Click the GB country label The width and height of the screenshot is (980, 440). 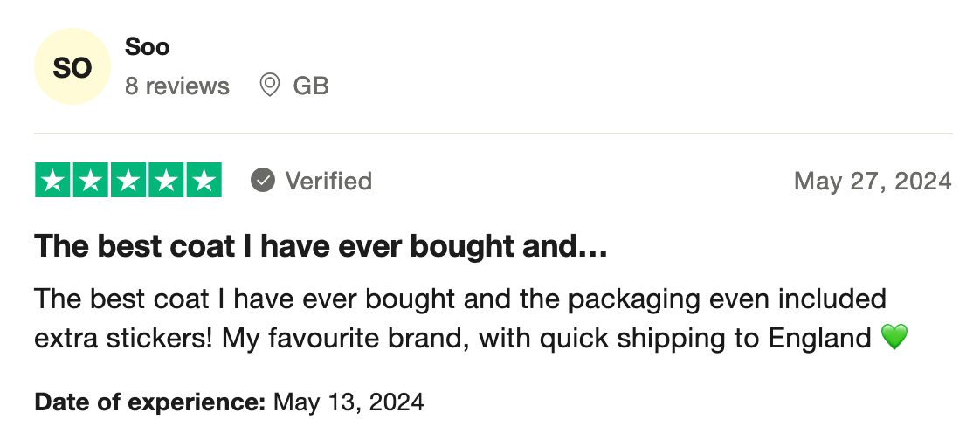pyautogui.click(x=311, y=86)
